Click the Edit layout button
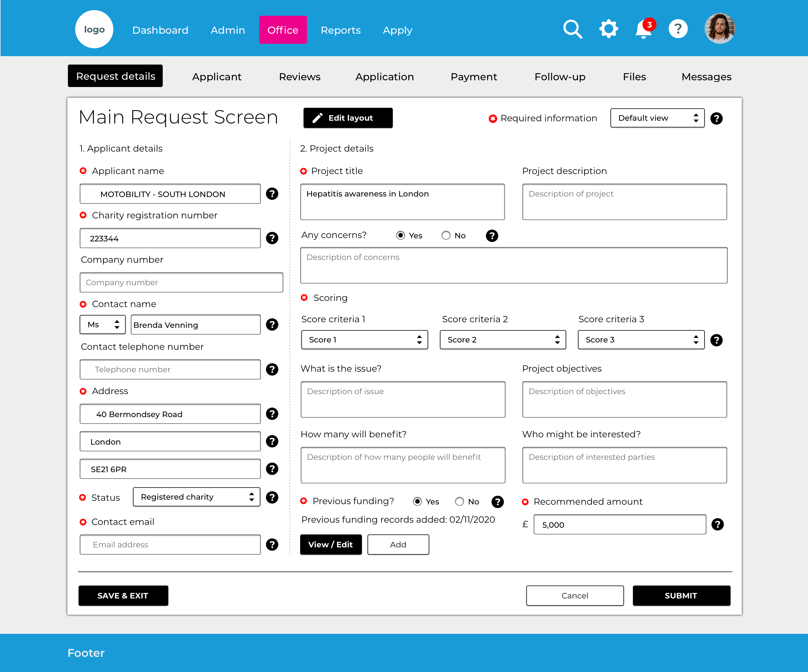The image size is (808, 672). pyautogui.click(x=348, y=118)
